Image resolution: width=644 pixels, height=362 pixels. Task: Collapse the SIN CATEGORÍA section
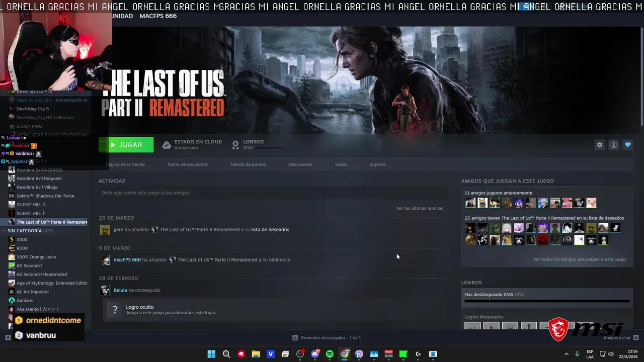[4, 231]
